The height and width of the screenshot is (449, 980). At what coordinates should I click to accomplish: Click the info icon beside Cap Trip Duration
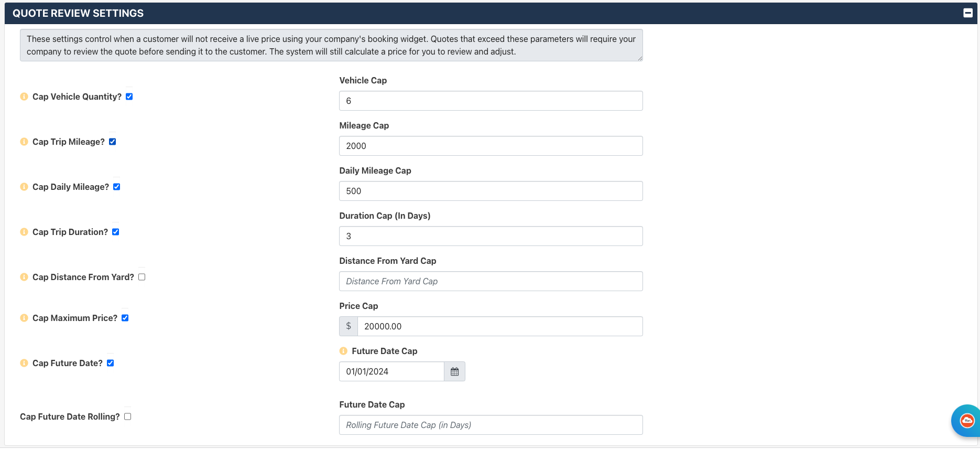pos(24,232)
